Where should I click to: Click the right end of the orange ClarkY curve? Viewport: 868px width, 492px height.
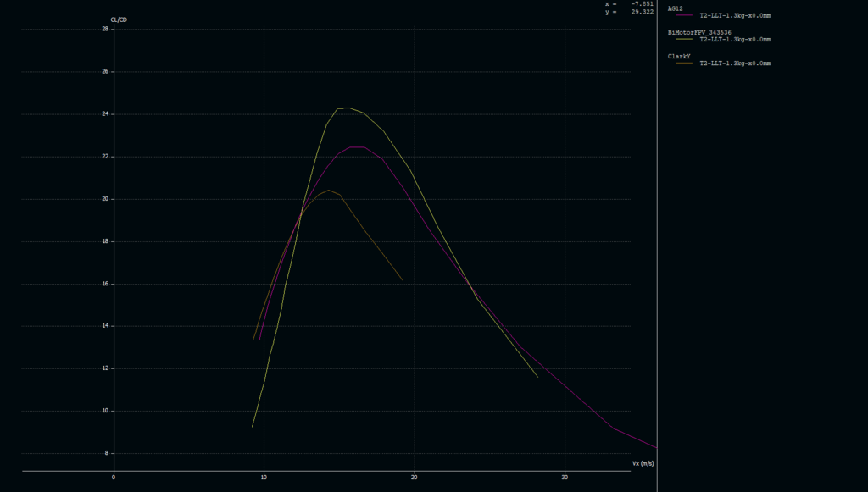click(403, 280)
